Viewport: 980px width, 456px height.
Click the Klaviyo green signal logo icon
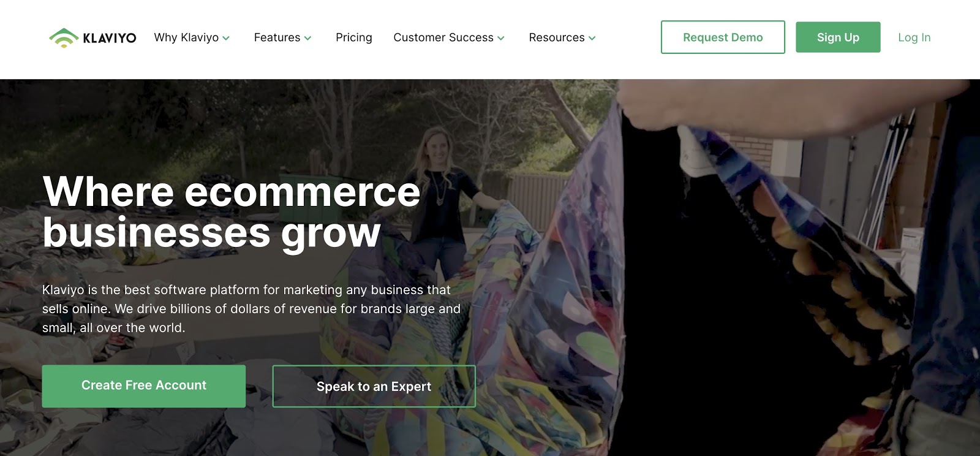(64, 38)
